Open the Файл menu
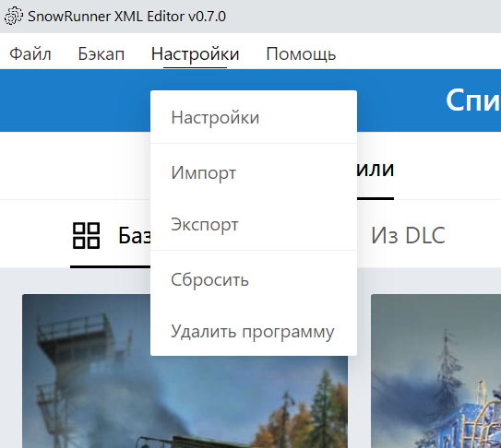The width and height of the screenshot is (501, 448). (x=30, y=53)
